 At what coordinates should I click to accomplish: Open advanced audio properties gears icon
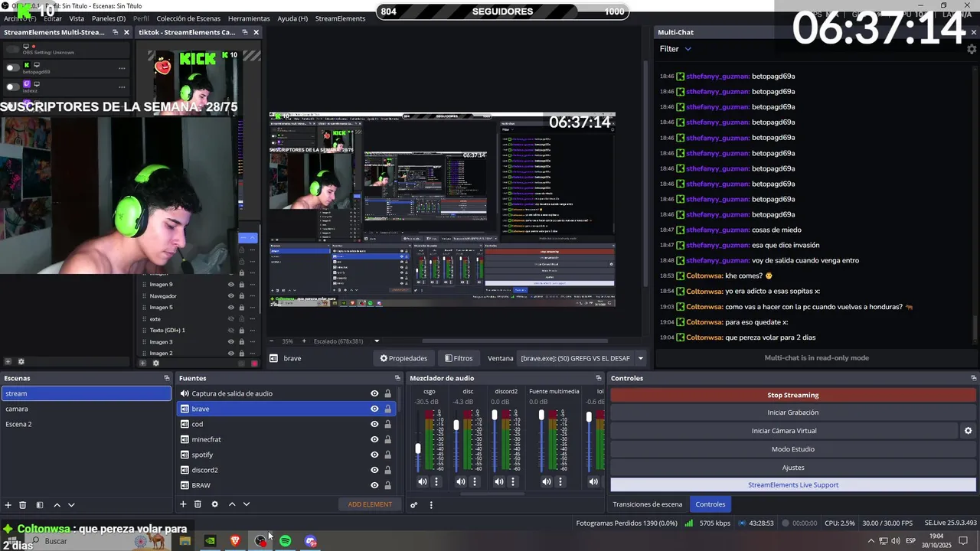414,505
